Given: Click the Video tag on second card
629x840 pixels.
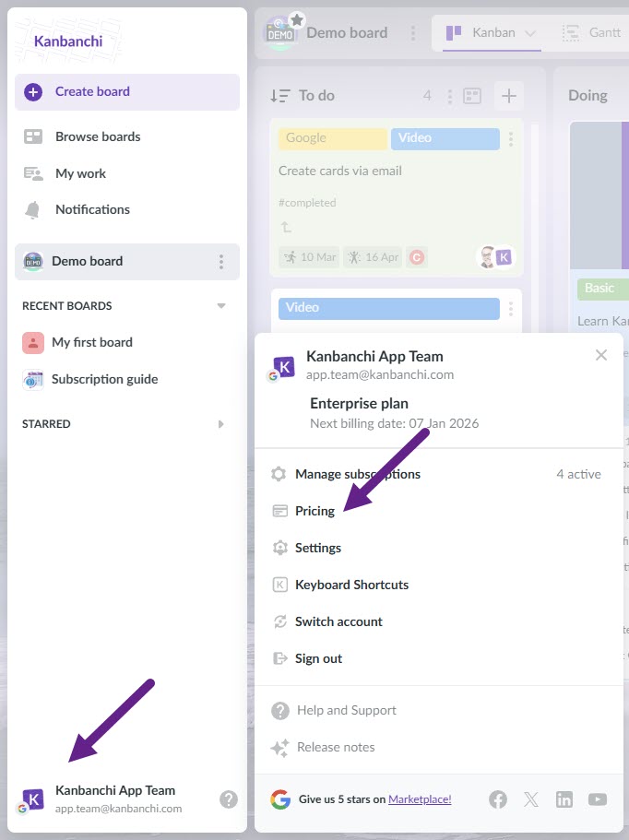Looking at the screenshot, I should click(389, 308).
